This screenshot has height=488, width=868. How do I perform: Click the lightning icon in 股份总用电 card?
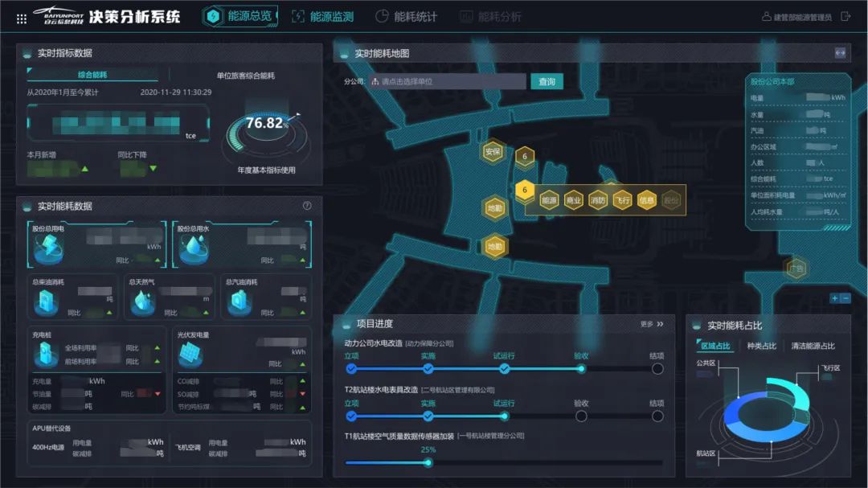[x=49, y=248]
